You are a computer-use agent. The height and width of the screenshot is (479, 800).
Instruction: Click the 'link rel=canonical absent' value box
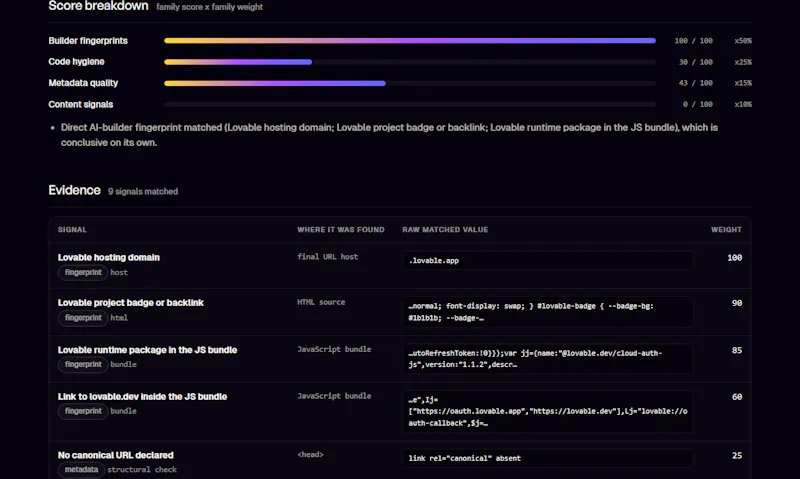(547, 458)
